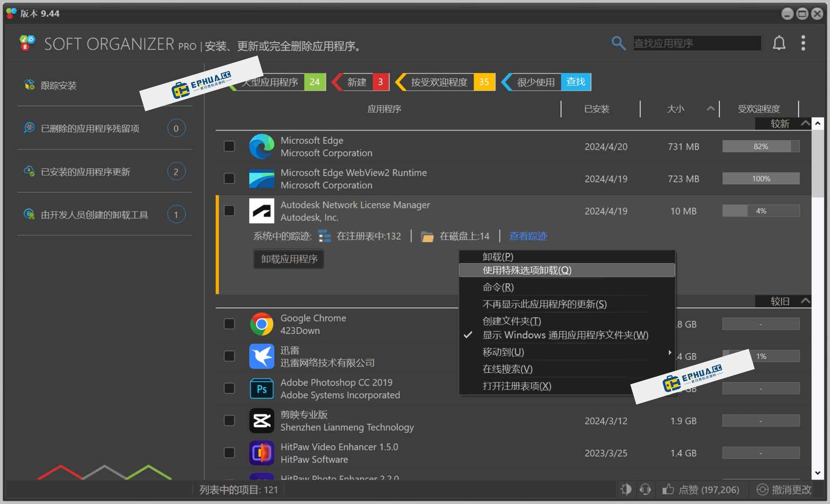Viewport: 830px width, 504px height.
Task: Click the Soft Organizer logo icon
Action: tap(28, 43)
